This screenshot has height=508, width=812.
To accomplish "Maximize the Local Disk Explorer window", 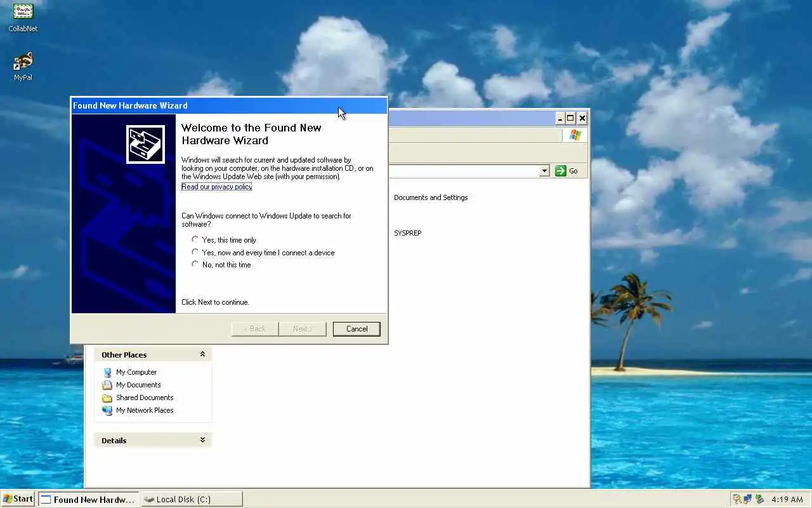I will 571,118.
